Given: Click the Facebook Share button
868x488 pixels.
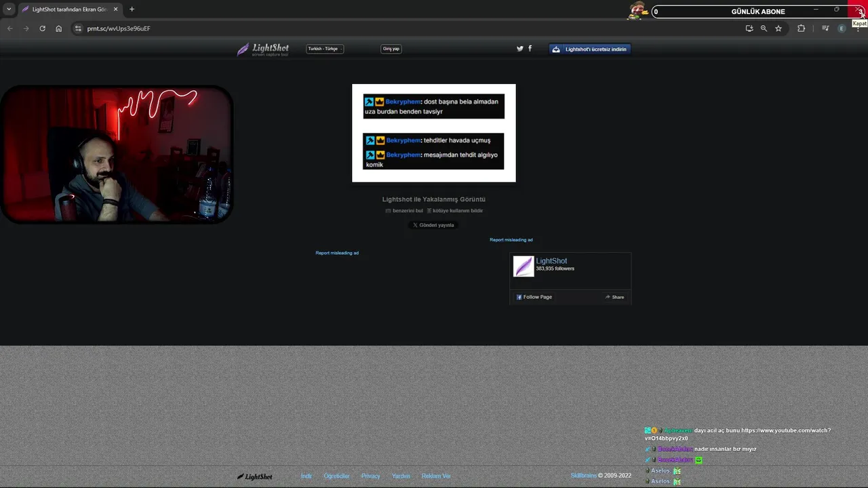Looking at the screenshot, I should pos(614,297).
